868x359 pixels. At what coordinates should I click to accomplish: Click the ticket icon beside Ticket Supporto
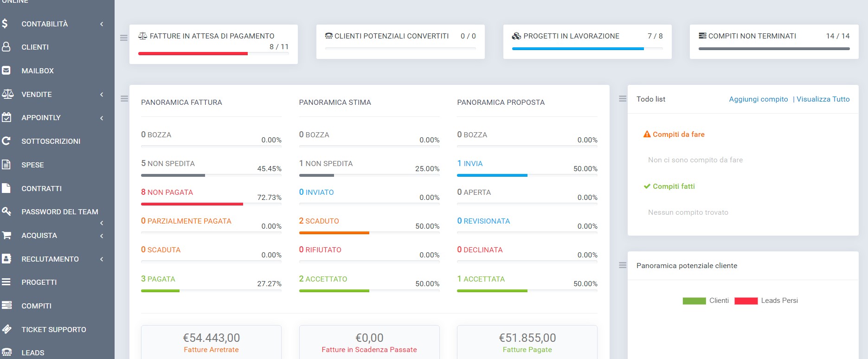click(x=6, y=329)
